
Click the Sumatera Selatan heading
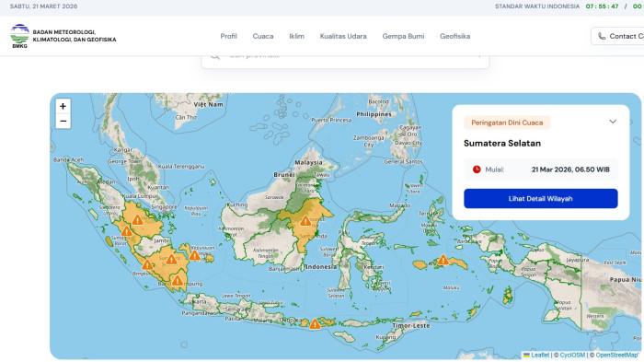click(502, 143)
